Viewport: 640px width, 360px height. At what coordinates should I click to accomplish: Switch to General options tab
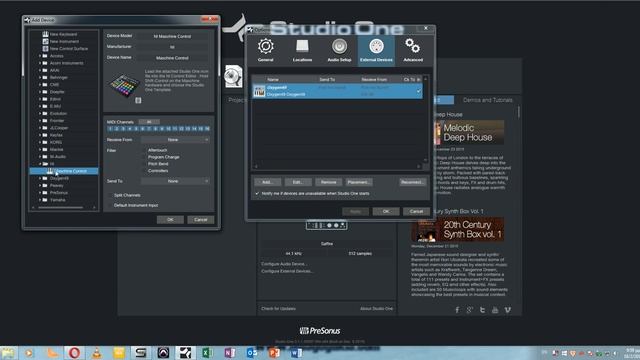[266, 50]
